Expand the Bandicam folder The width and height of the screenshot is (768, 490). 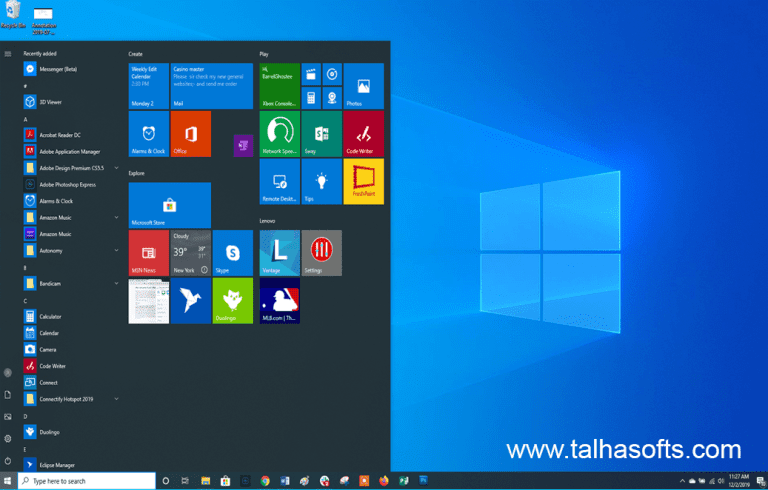coord(117,283)
